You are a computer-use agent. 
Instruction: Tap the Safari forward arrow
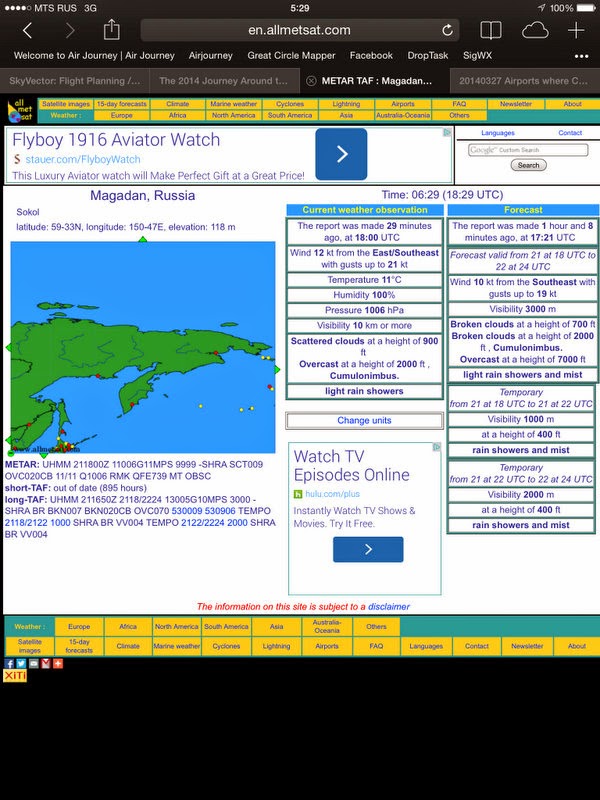pos(70,31)
